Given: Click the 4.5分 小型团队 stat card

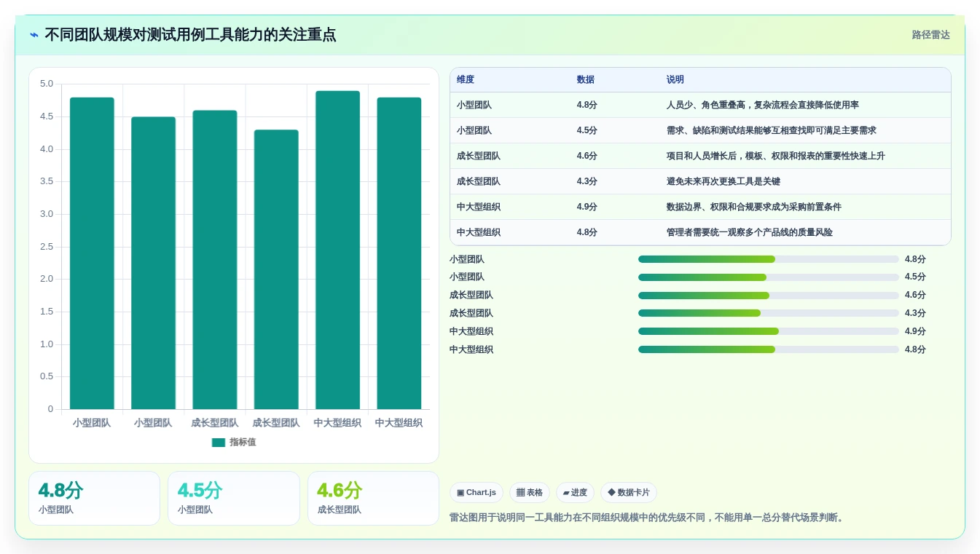Looking at the screenshot, I should pos(234,499).
